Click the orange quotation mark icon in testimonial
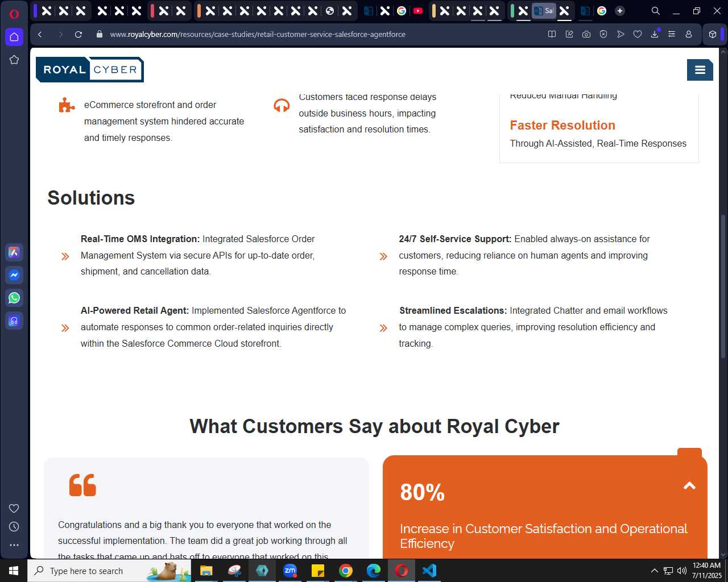Image resolution: width=728 pixels, height=582 pixels. [82, 485]
